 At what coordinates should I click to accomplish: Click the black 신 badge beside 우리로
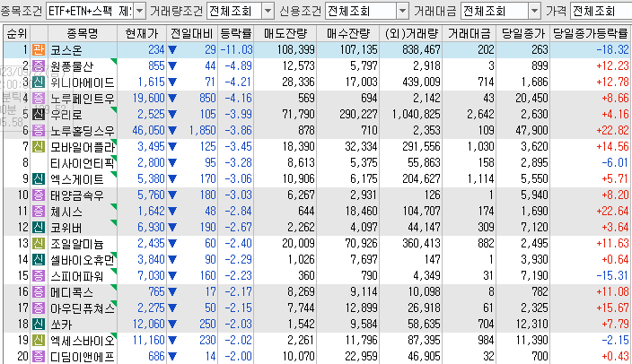(x=39, y=115)
